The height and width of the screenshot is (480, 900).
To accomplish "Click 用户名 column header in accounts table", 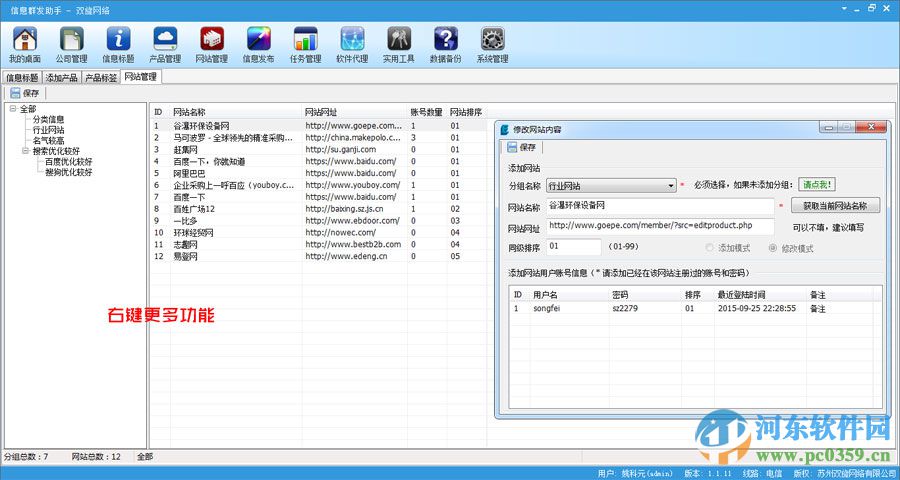I will tap(569, 295).
